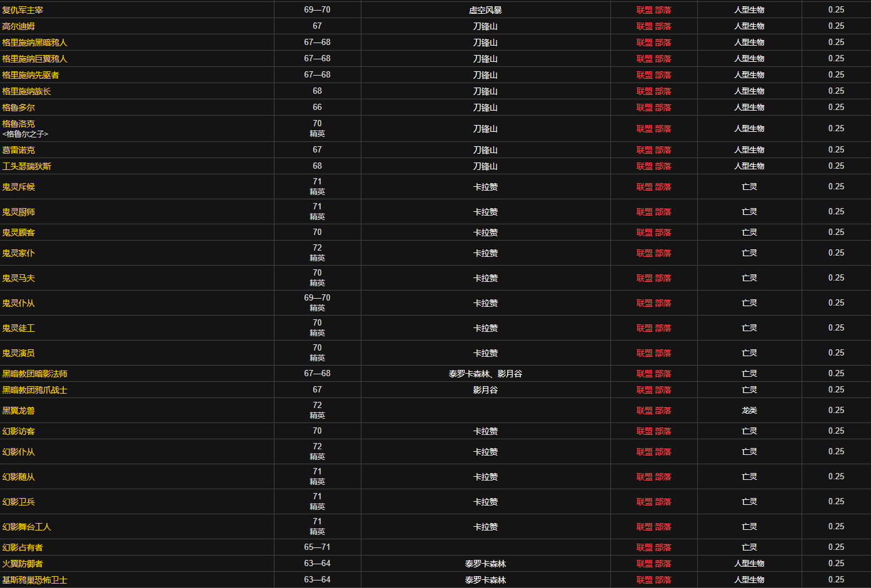This screenshot has height=588, width=871.
Task: Click the 黑暗教团鸦爪战士 link
Action: pos(35,390)
